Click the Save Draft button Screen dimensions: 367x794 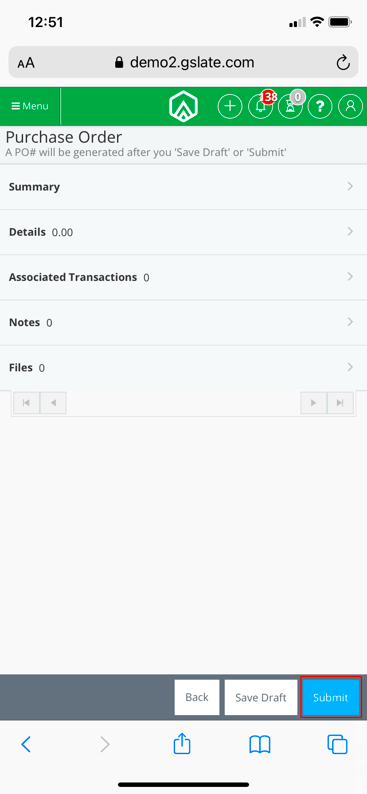261,697
